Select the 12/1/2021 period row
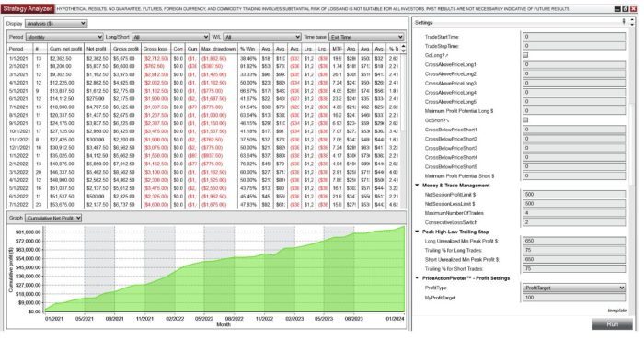644x339 pixels. tap(203, 148)
